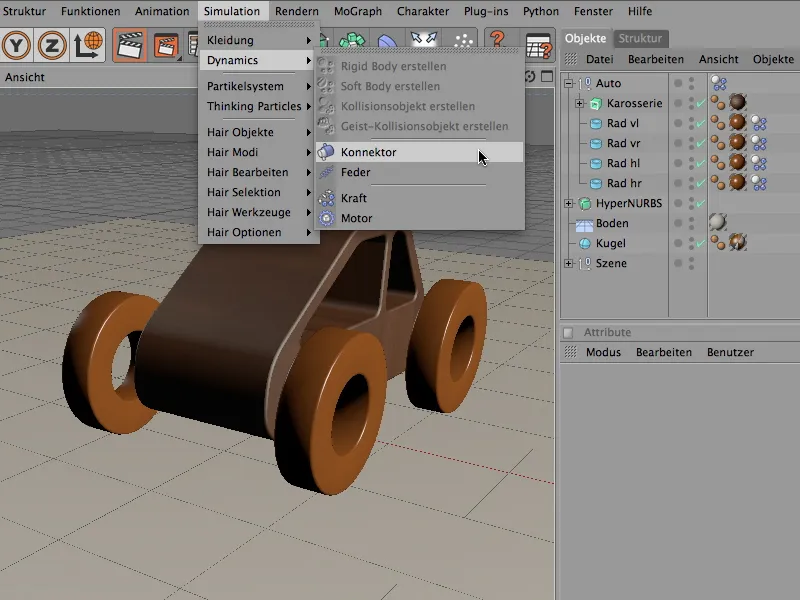This screenshot has width=800, height=600.
Task: Switch to the Struktur tab
Action: pyautogui.click(x=640, y=38)
